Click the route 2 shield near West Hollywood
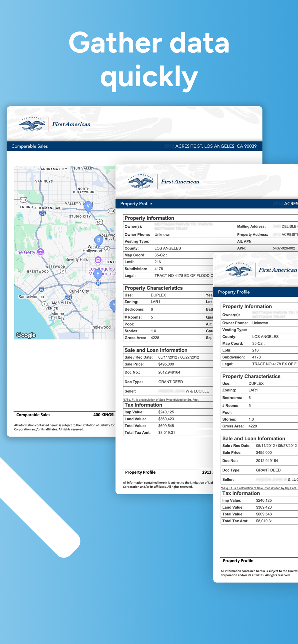Screen dimensions: 298x644 coord(107,249)
